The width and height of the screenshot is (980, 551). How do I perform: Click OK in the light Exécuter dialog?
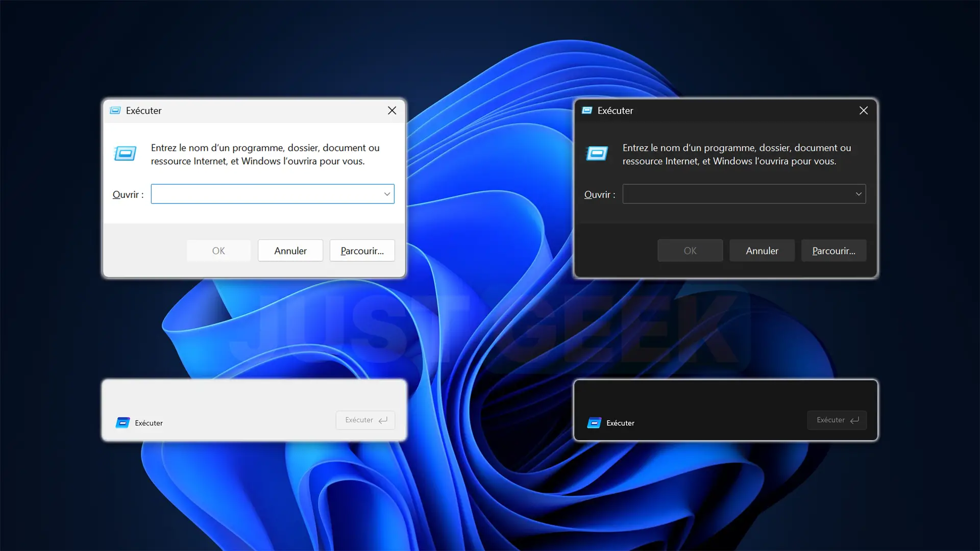point(218,251)
